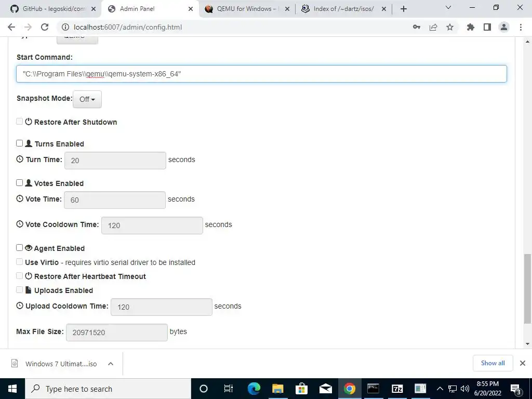The width and height of the screenshot is (532, 399).
Task: Toggle the Use Virtio checkbox
Action: pyautogui.click(x=19, y=262)
